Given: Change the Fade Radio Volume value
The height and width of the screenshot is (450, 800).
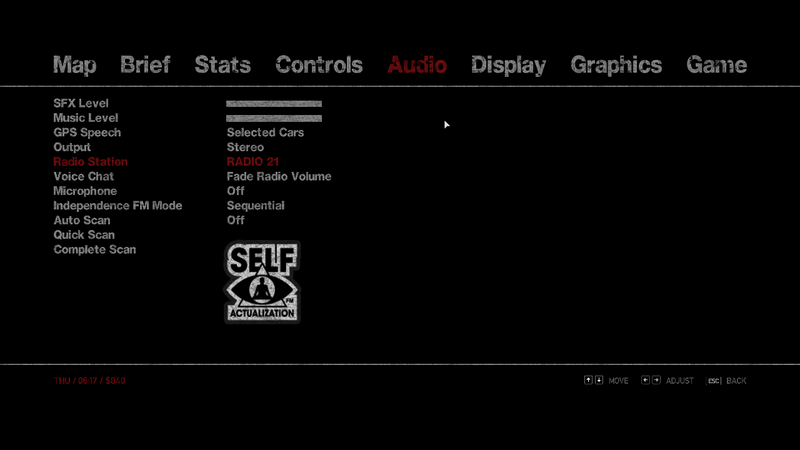Looking at the screenshot, I should pos(279,177).
